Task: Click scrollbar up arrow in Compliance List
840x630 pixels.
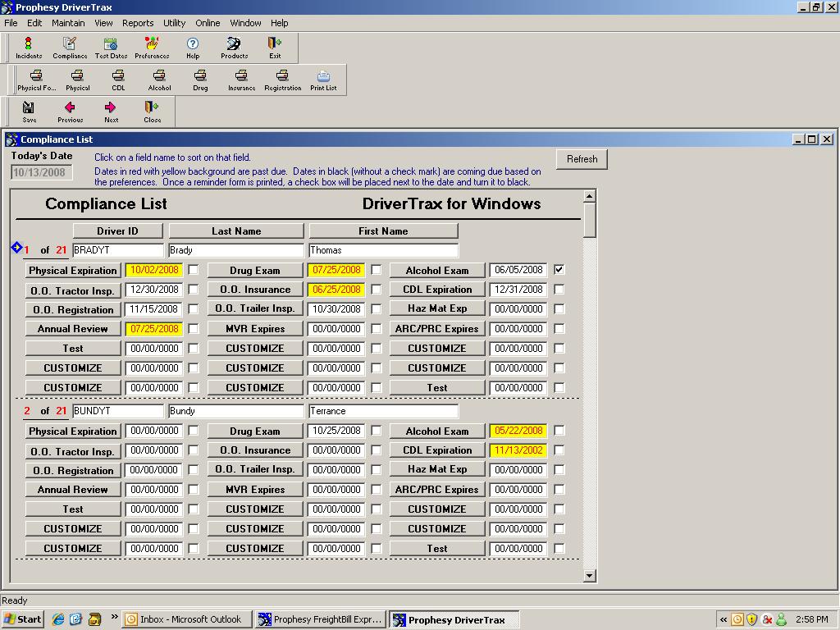Action: click(x=589, y=196)
